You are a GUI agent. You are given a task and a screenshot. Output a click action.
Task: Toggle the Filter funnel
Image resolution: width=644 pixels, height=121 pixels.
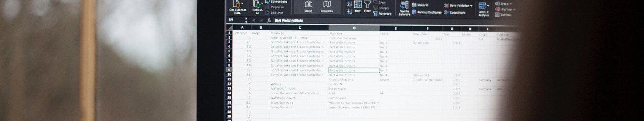[x=367, y=7]
